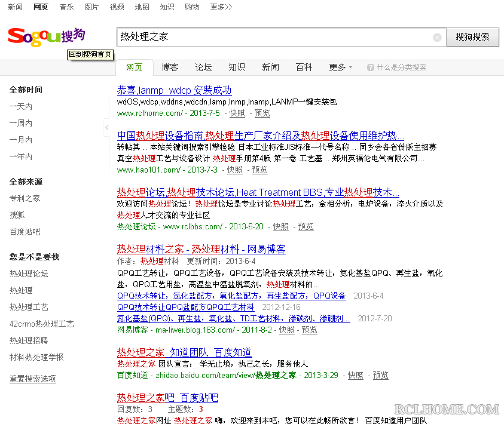Open 视频 in the top navigation

(x=117, y=7)
